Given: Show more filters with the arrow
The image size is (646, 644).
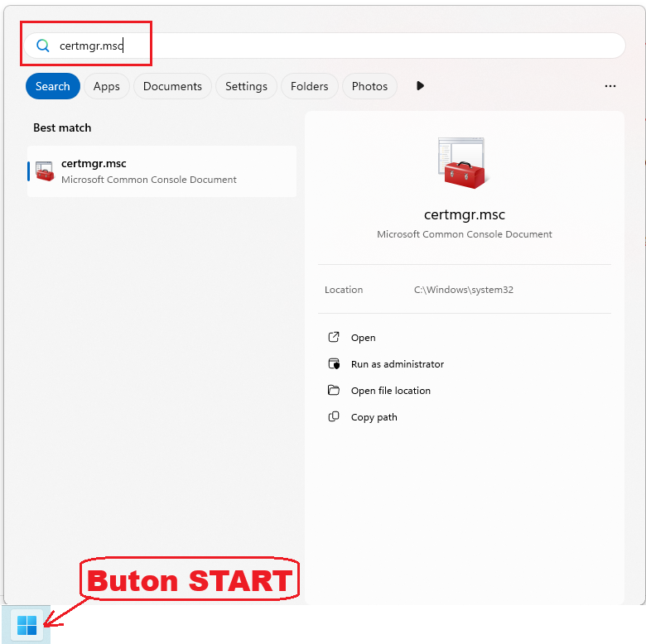Looking at the screenshot, I should 420,86.
